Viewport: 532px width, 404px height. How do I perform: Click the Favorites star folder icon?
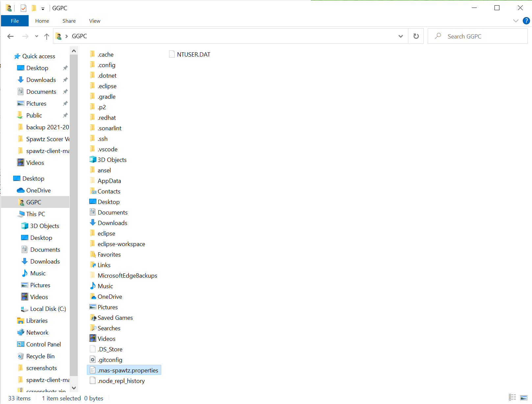pos(93,254)
